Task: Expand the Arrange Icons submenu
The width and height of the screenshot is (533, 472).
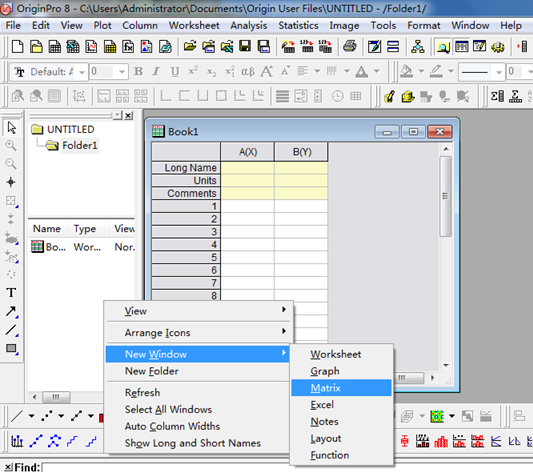Action: (199, 332)
